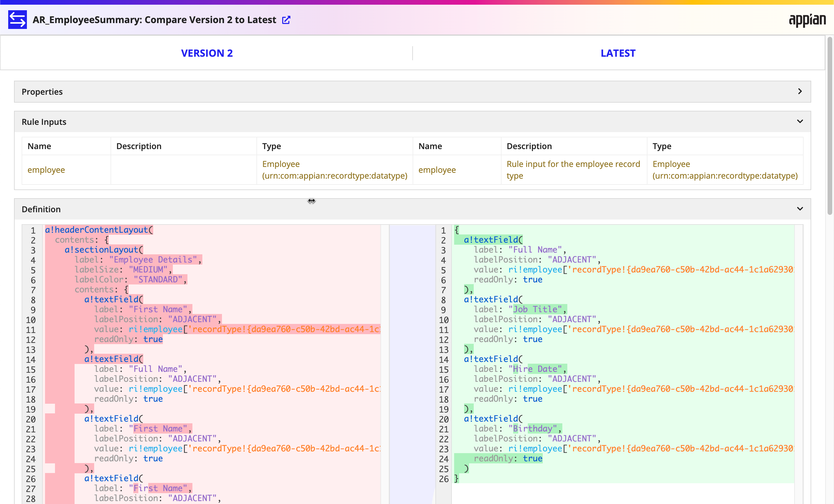Click "Full Name" label in Version 2 code
The width and height of the screenshot is (834, 504).
156,369
